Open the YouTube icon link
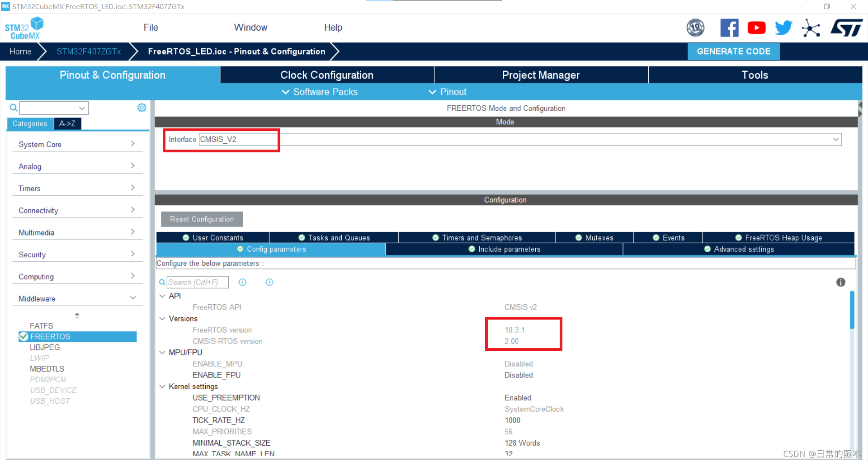Screen dimensions: 868x462 click(756, 28)
